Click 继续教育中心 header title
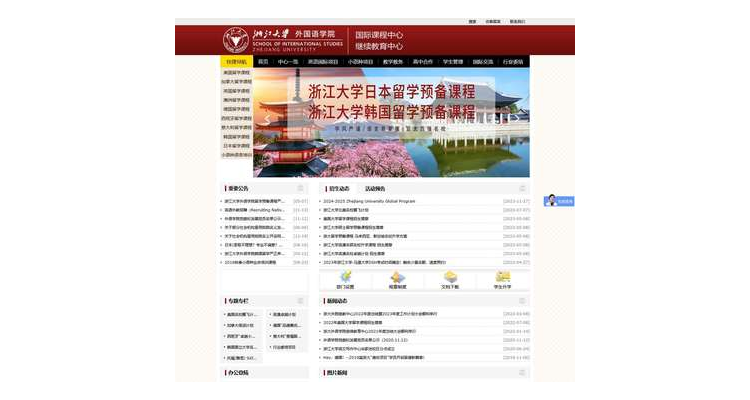 coord(379,46)
